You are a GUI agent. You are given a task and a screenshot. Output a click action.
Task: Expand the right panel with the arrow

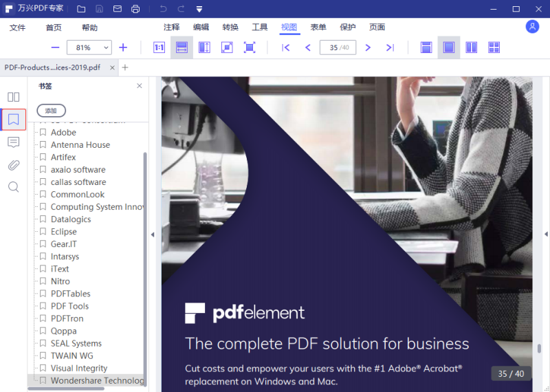546,234
